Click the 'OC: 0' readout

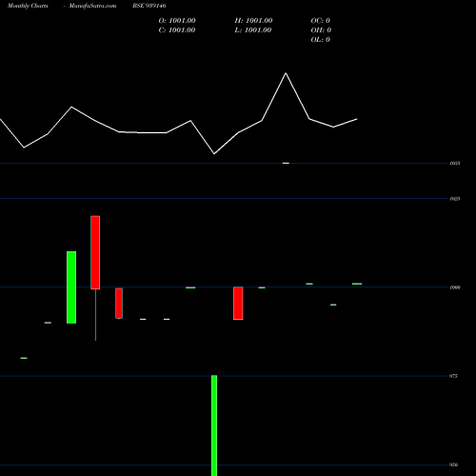point(321,21)
